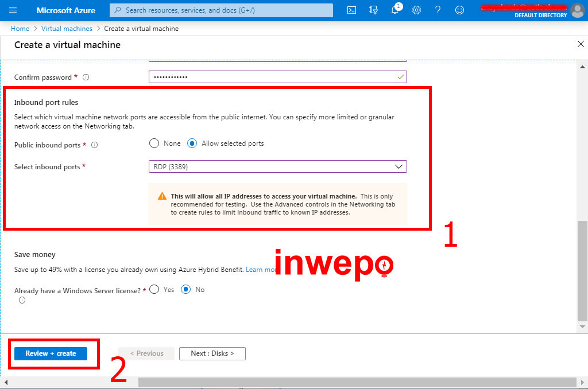Launch Cloud Shell from the top bar
The height and width of the screenshot is (389, 588).
click(x=352, y=10)
